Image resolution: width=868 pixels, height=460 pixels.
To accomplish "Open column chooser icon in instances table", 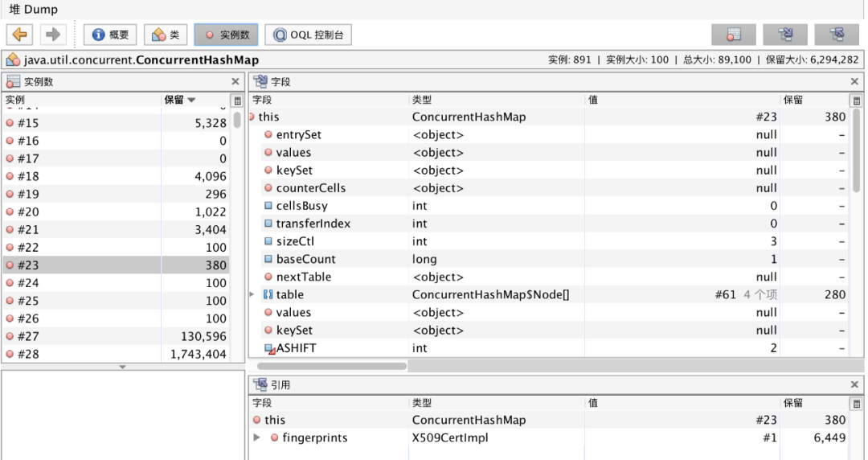I will tap(237, 101).
